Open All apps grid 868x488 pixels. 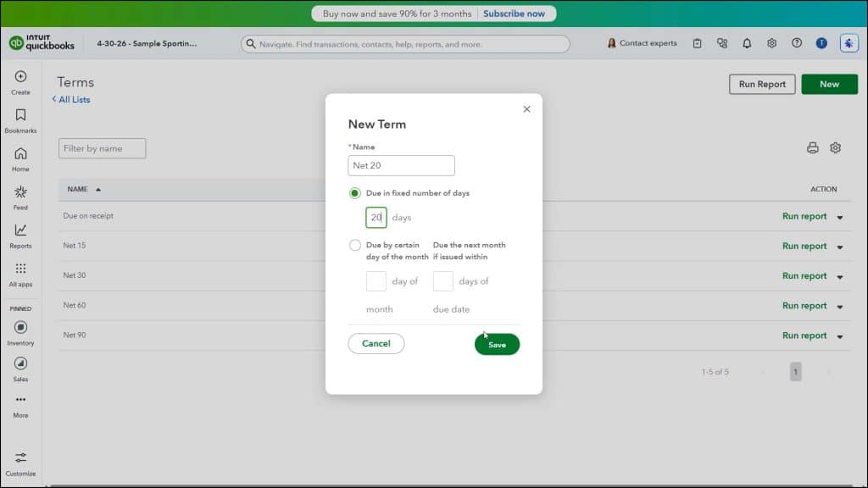[20, 275]
